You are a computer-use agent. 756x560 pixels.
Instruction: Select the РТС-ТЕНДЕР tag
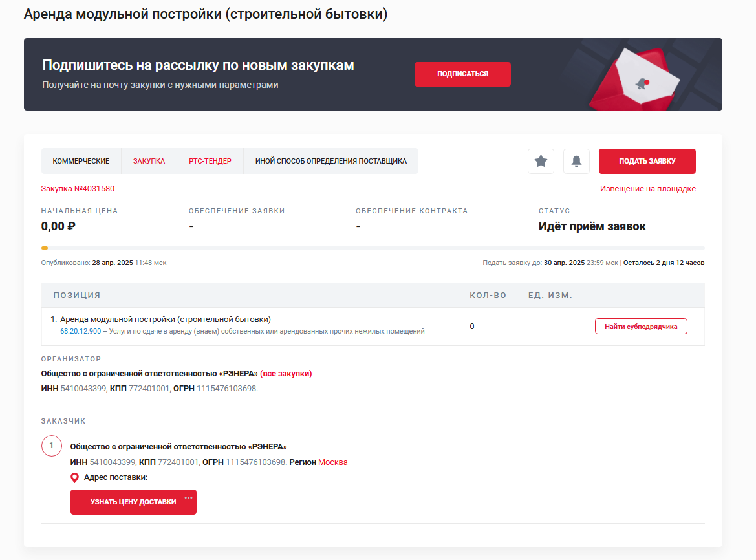[210, 161]
